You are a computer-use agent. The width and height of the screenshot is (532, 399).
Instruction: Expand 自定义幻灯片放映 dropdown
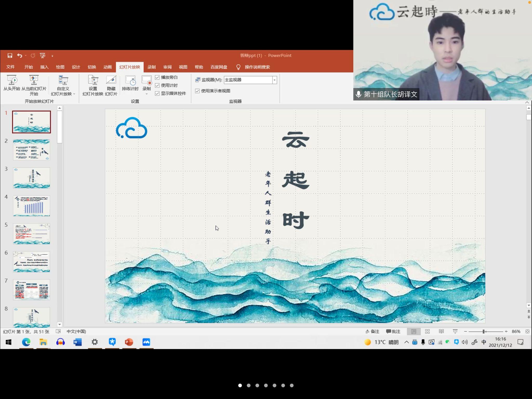coord(74,94)
